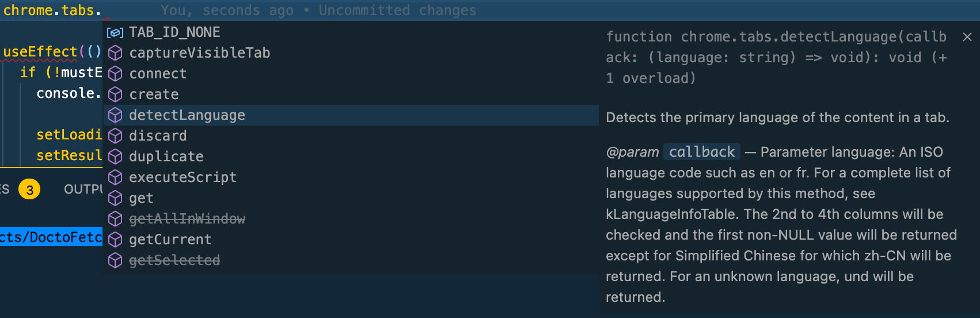Click the cube icon next to detectLanguage
The image size is (980, 318).
point(115,115)
